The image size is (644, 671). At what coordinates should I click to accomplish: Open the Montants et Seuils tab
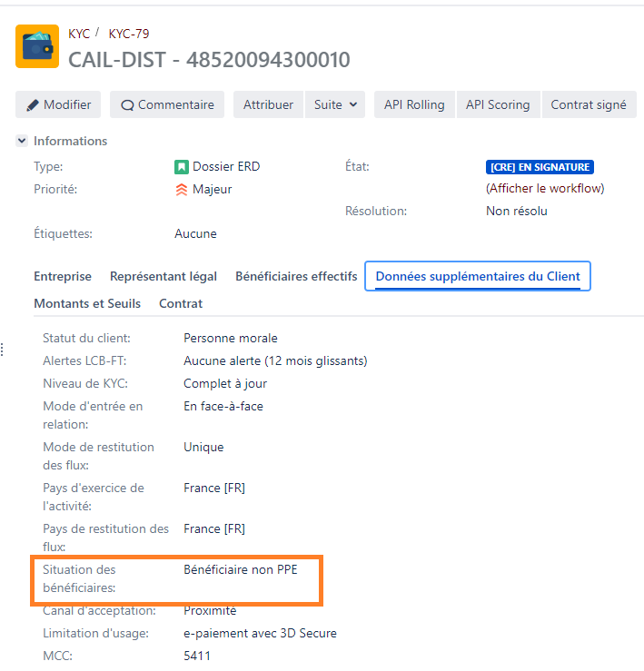pyautogui.click(x=88, y=304)
